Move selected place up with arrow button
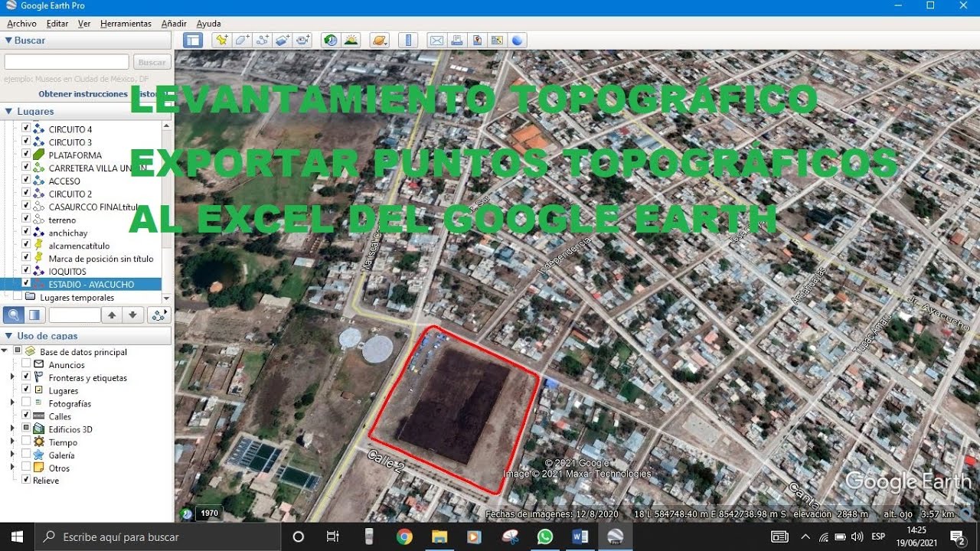980x551 pixels. point(112,315)
